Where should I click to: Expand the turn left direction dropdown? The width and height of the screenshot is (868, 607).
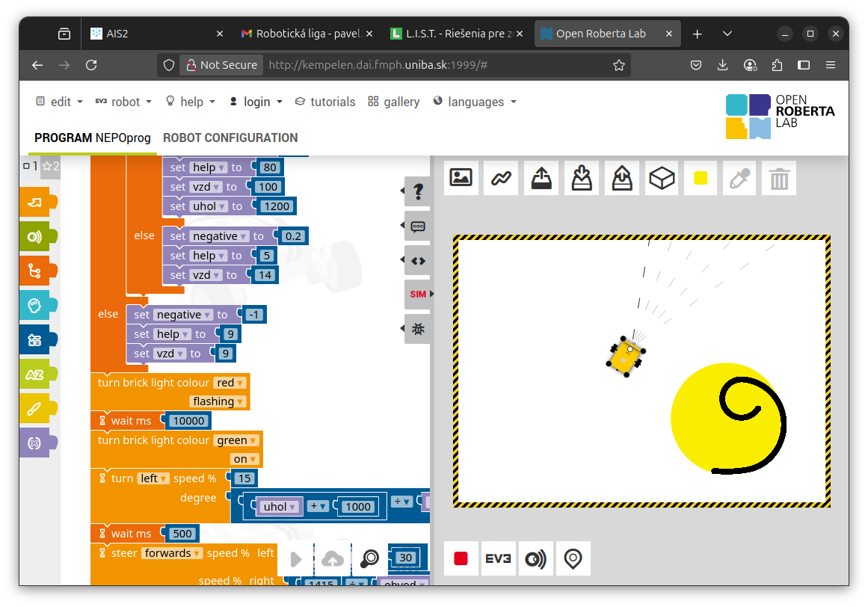(154, 478)
